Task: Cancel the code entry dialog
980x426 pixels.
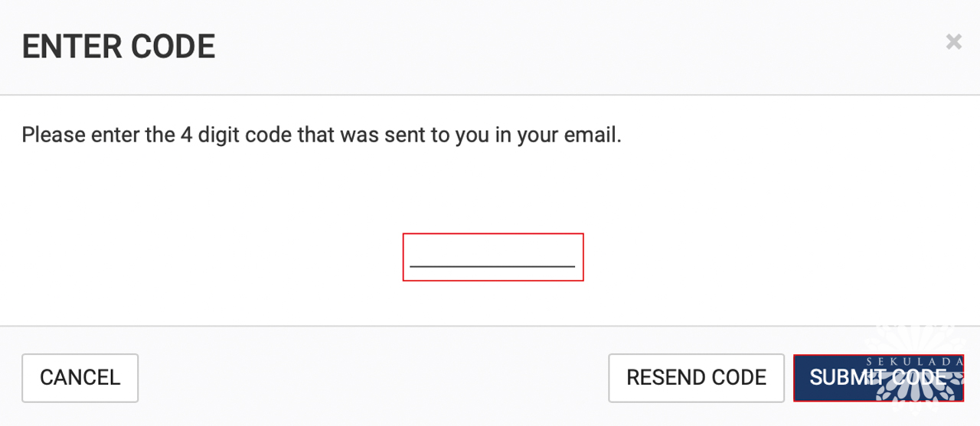Action: pyautogui.click(x=80, y=378)
